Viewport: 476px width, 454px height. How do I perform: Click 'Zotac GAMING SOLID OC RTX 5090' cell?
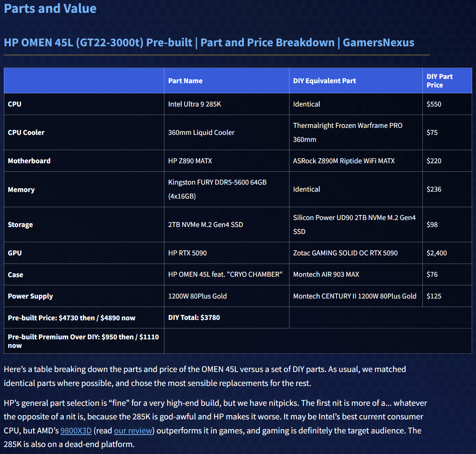tap(356, 253)
